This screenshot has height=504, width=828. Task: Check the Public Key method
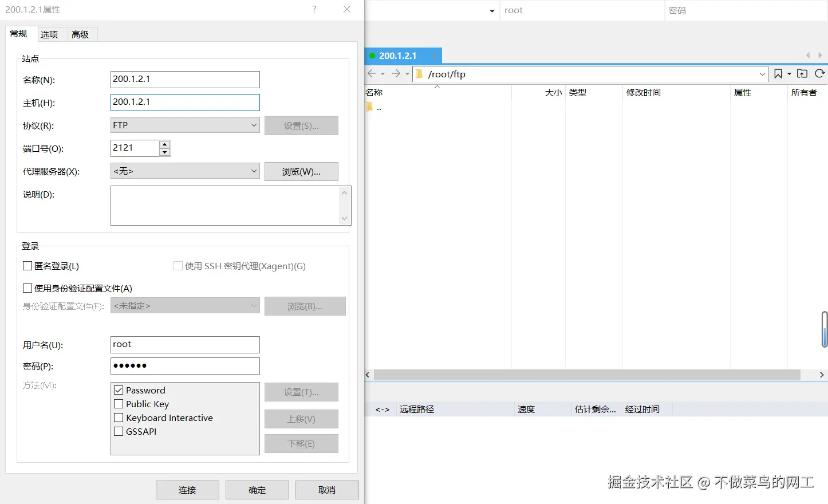click(119, 404)
